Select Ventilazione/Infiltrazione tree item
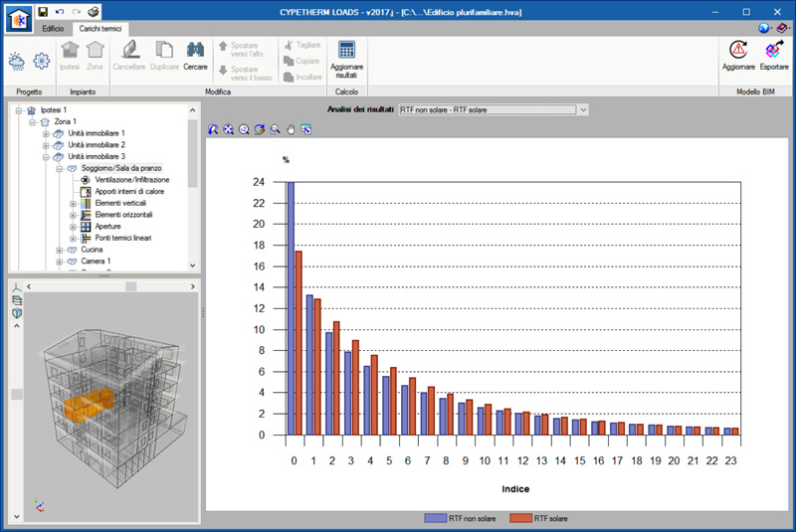796x532 pixels. 132,180
